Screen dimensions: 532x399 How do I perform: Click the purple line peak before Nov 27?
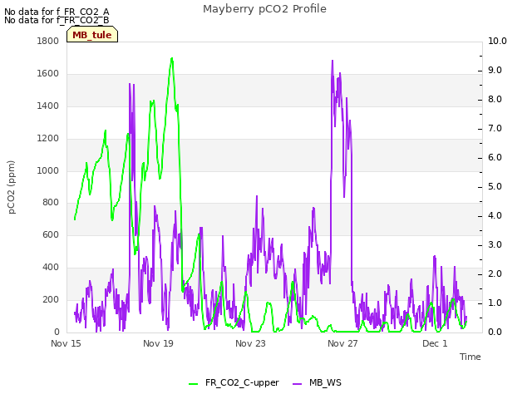click(x=332, y=61)
